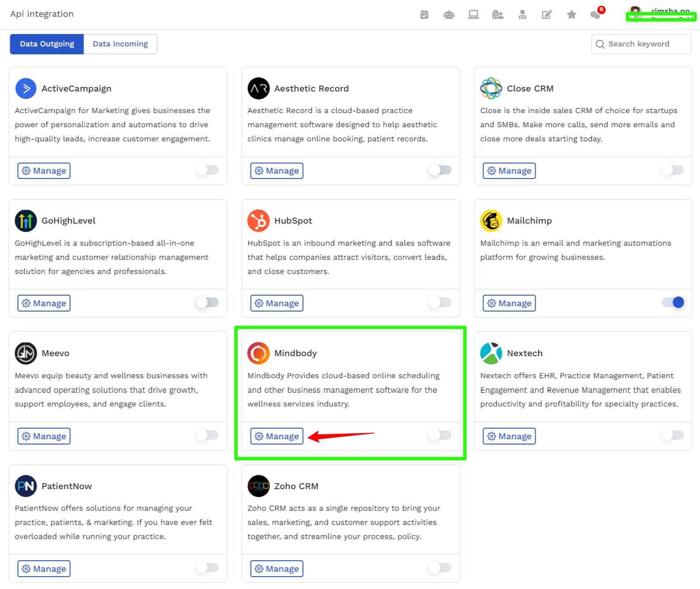Viewport: 700px width, 589px height.
Task: Open the calendar check icon in header
Action: (424, 15)
